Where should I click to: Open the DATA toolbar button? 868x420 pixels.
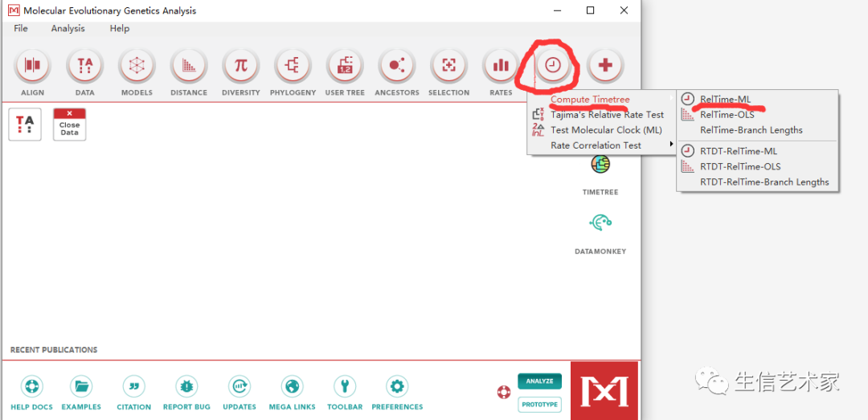pyautogui.click(x=84, y=66)
